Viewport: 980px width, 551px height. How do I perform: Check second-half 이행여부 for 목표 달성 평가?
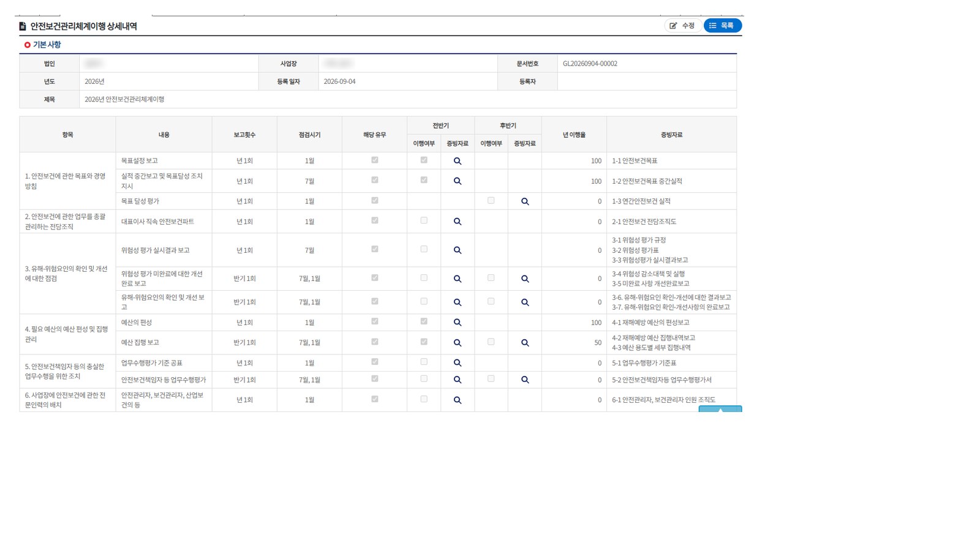491,200
